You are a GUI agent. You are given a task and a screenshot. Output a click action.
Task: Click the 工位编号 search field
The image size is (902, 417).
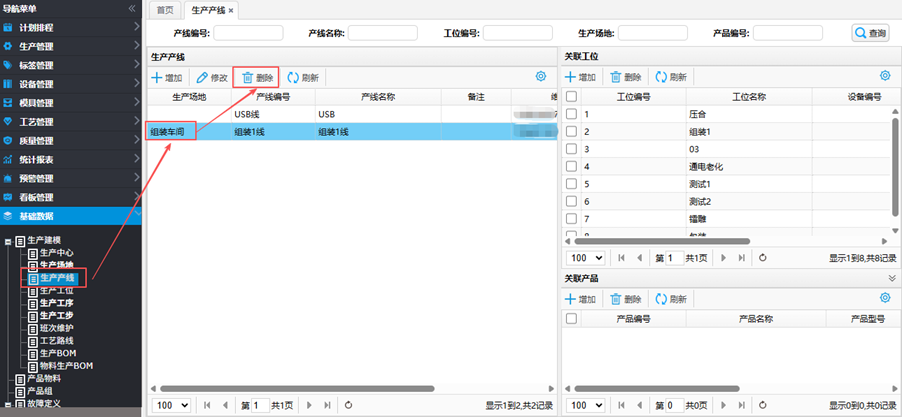point(518,33)
